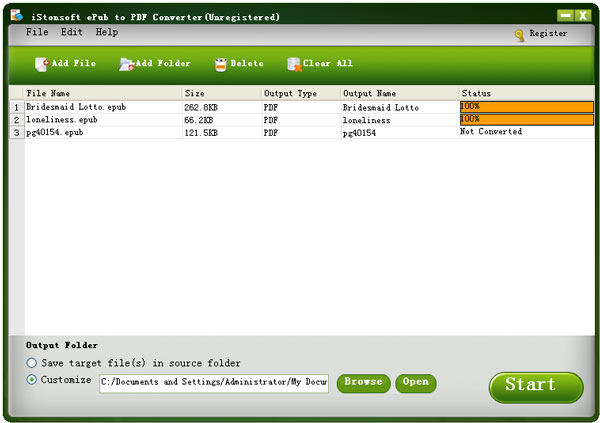This screenshot has height=423, width=600.
Task: Click the Clear All icon
Action: pyautogui.click(x=293, y=64)
